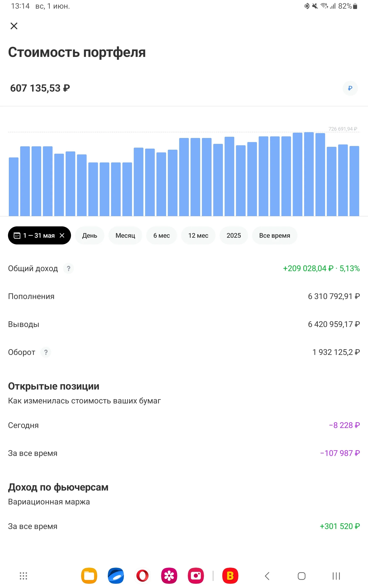
Task: Close the portfolio value screen
Action: point(14,26)
